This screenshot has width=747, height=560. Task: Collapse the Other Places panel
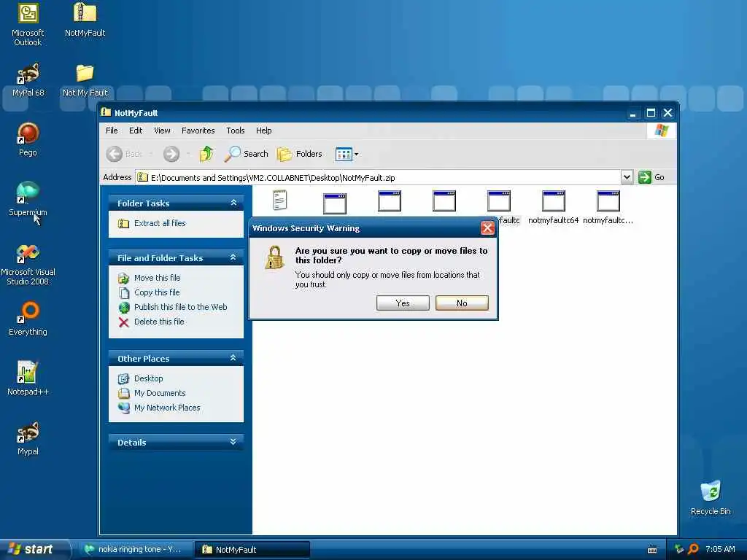(233, 358)
